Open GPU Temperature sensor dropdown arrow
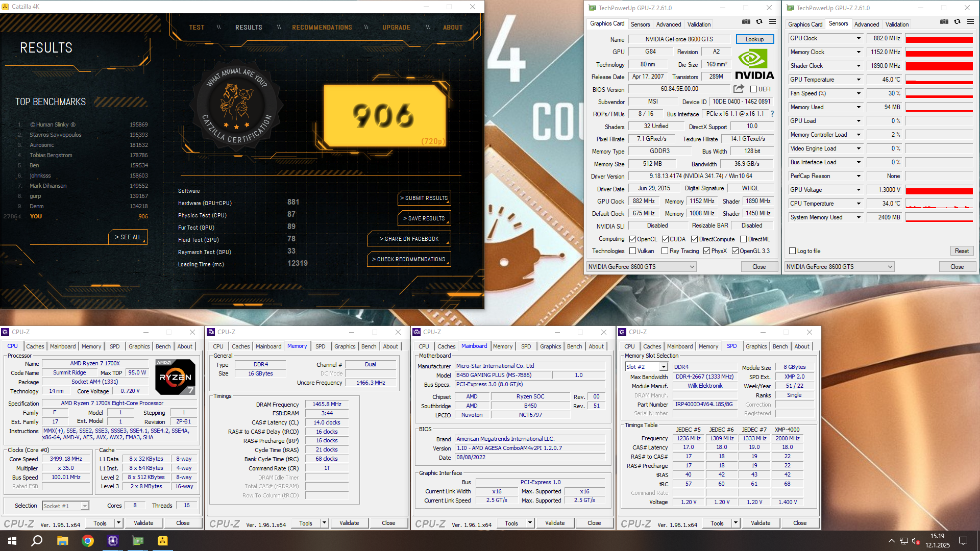Viewport: 980px width, 551px height. point(859,80)
